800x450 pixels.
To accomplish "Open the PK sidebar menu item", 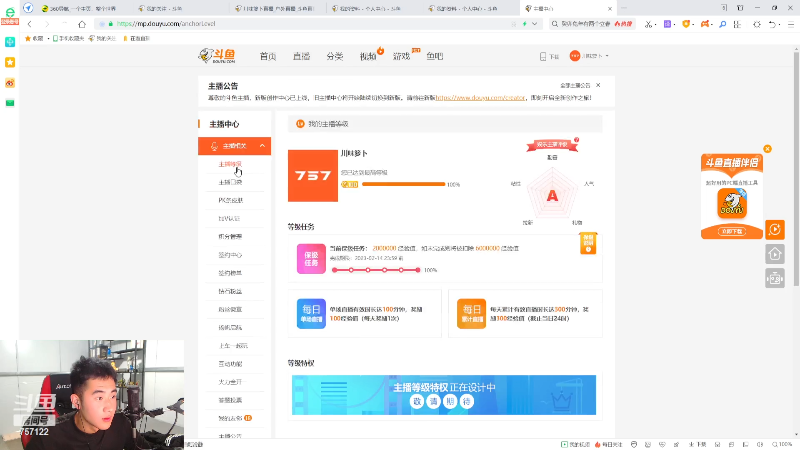I will [231, 200].
